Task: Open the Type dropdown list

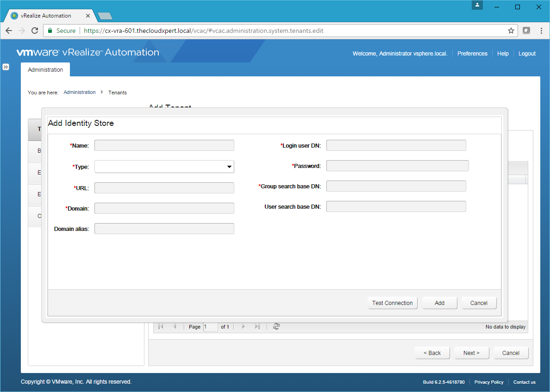Action: 164,167
